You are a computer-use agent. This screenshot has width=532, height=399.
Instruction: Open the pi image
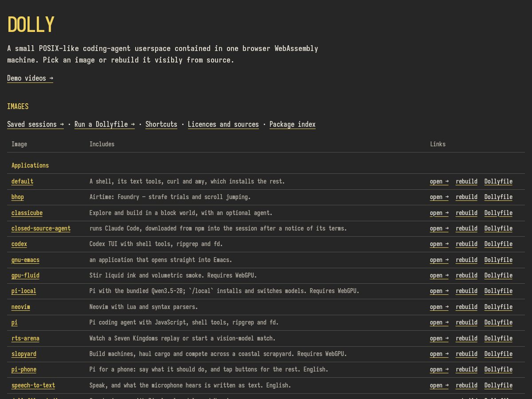[x=439, y=322]
